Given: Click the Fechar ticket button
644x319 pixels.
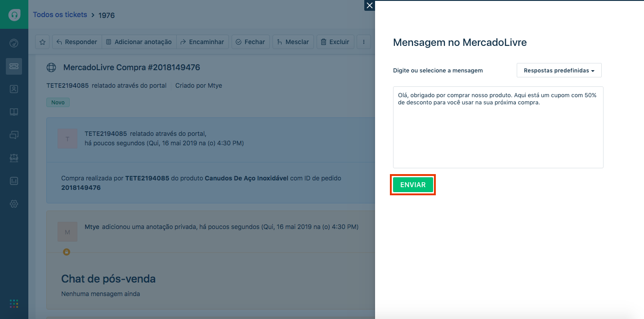Looking at the screenshot, I should [250, 42].
